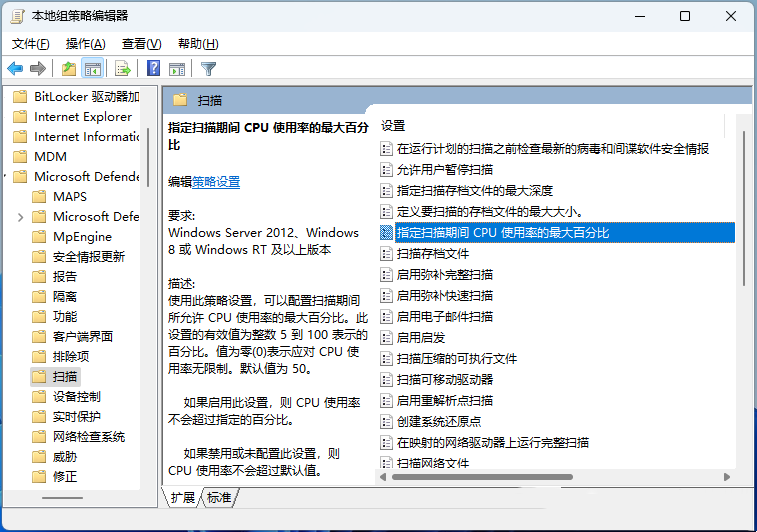Image resolution: width=757 pixels, height=532 pixels.
Task: Select 启用弥补完整扫描 setting
Action: click(445, 275)
